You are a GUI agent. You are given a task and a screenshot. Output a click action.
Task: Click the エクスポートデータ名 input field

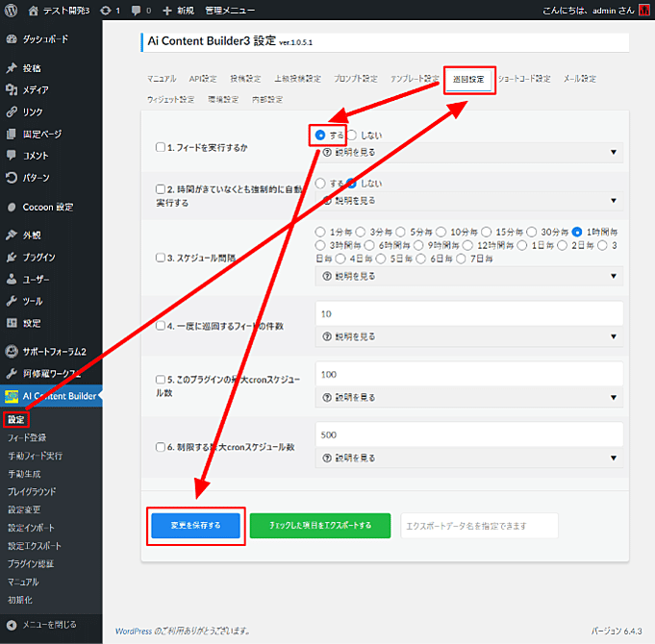(479, 526)
